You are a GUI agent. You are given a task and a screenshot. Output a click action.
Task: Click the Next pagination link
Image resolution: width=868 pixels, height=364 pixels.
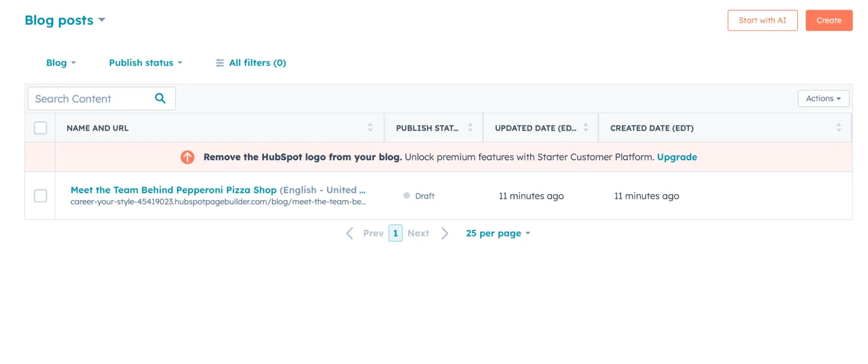418,233
